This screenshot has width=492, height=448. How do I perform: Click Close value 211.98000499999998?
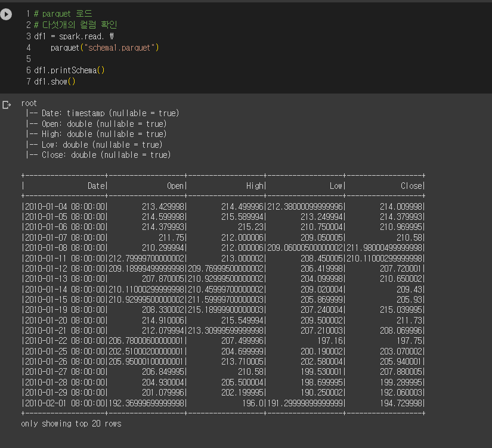(x=385, y=248)
